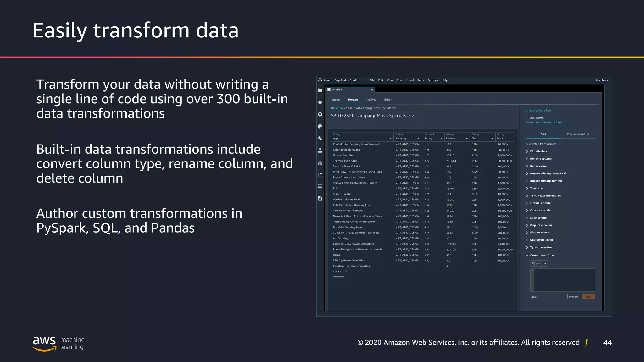This screenshot has width=644, height=362.
Task: Open the Size column dropdown arrow
Action: (492, 139)
